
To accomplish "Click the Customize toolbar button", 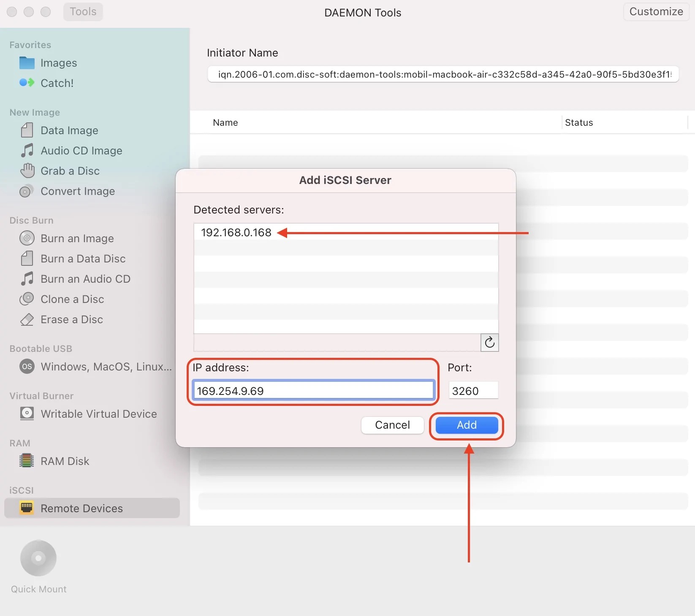I will pyautogui.click(x=656, y=12).
